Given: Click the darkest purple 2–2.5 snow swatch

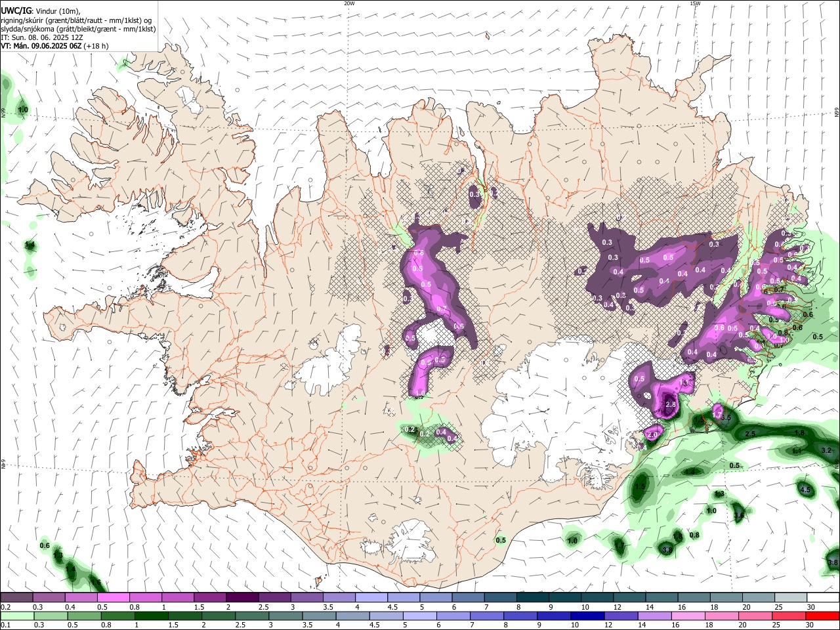Looking at the screenshot, I should pos(241,597).
